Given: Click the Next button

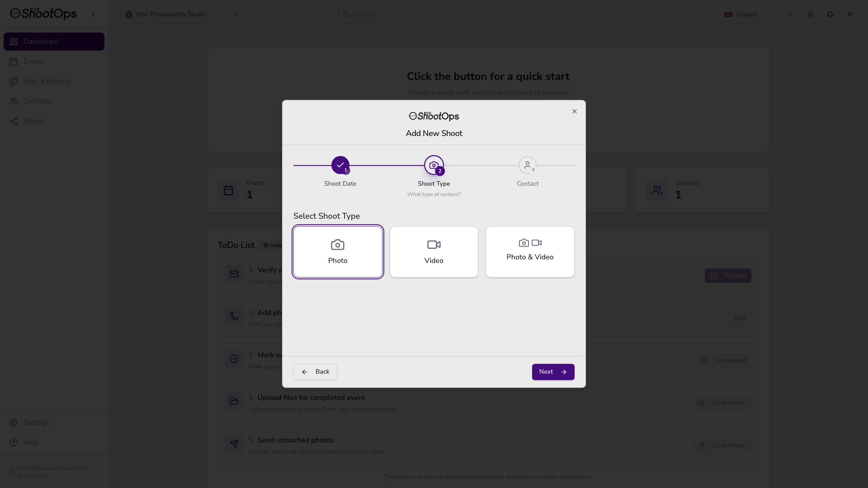Looking at the screenshot, I should 553,372.
